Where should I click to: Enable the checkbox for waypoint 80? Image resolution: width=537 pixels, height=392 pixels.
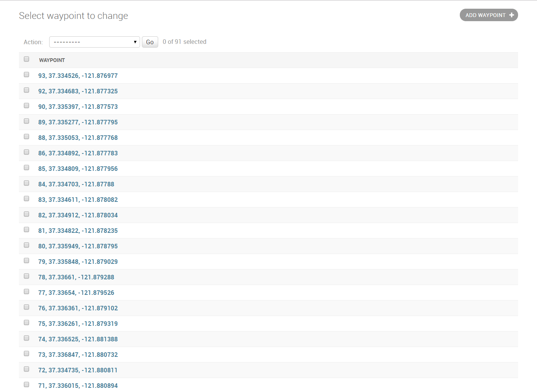[26, 245]
